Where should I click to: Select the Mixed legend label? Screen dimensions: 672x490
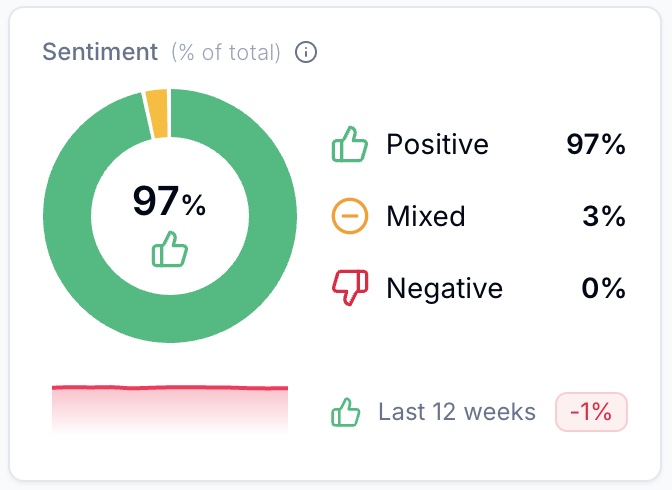click(425, 216)
